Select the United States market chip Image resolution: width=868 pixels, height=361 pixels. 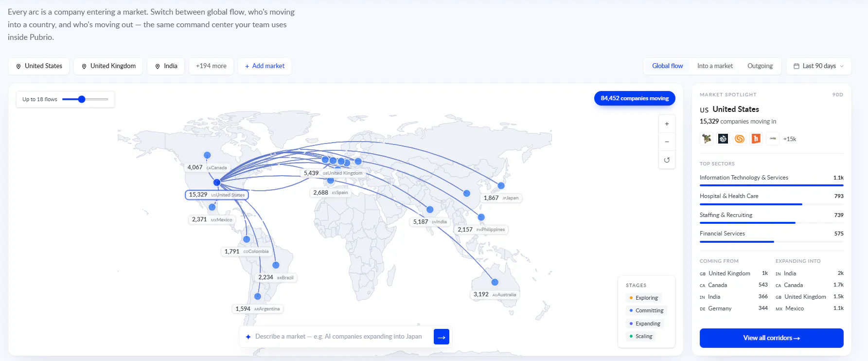[x=38, y=66]
